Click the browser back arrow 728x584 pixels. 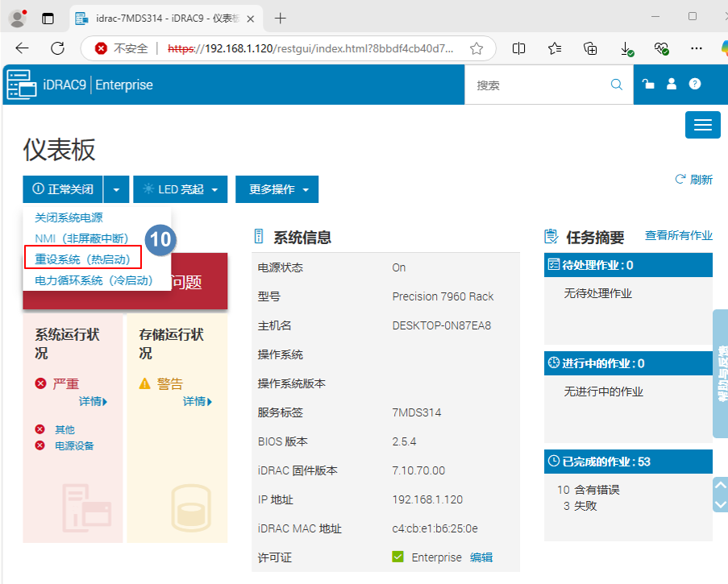point(22,48)
